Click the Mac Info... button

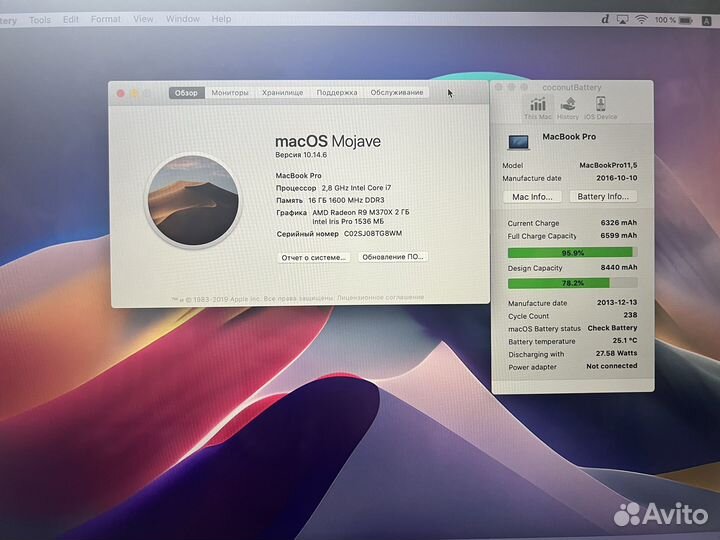[x=532, y=197]
